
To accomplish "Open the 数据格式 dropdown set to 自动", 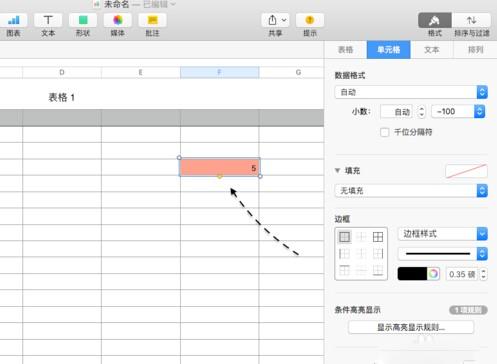I will (x=411, y=92).
